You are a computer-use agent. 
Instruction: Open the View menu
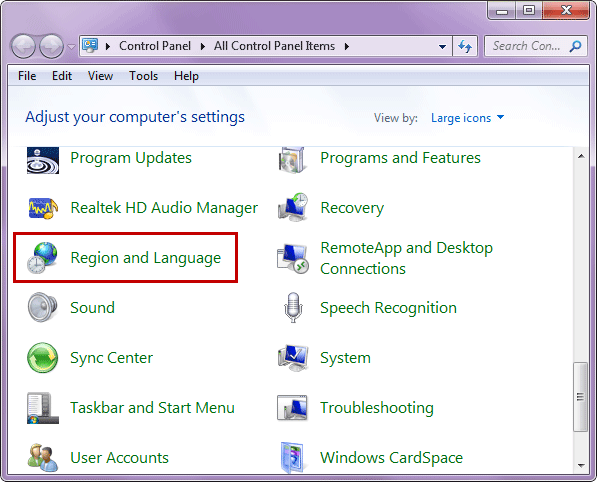tap(100, 76)
